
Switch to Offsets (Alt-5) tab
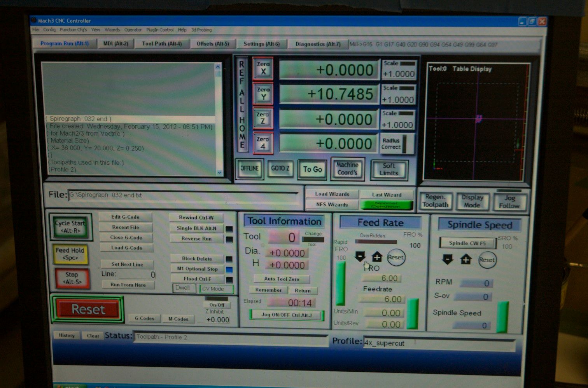point(213,44)
